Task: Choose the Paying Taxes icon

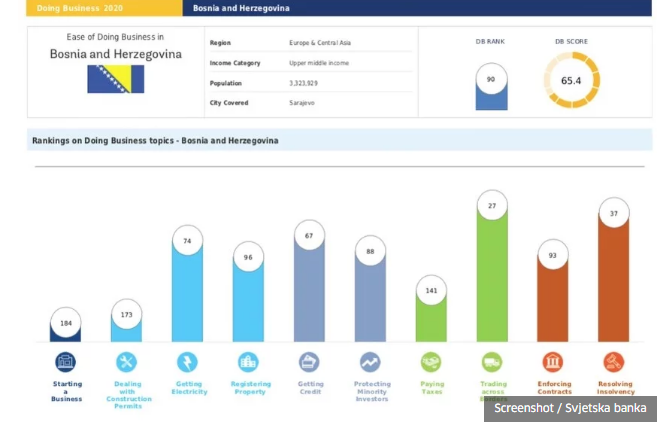Action: pyautogui.click(x=431, y=362)
